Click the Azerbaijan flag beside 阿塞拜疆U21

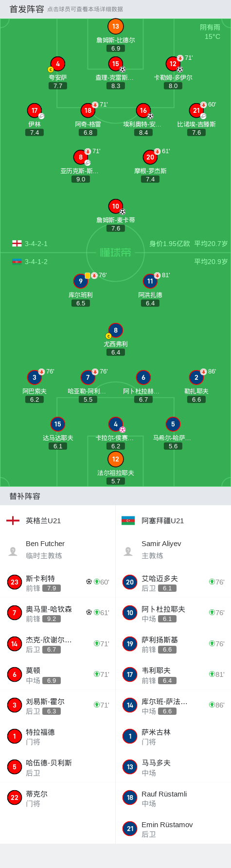pyautogui.click(x=128, y=520)
